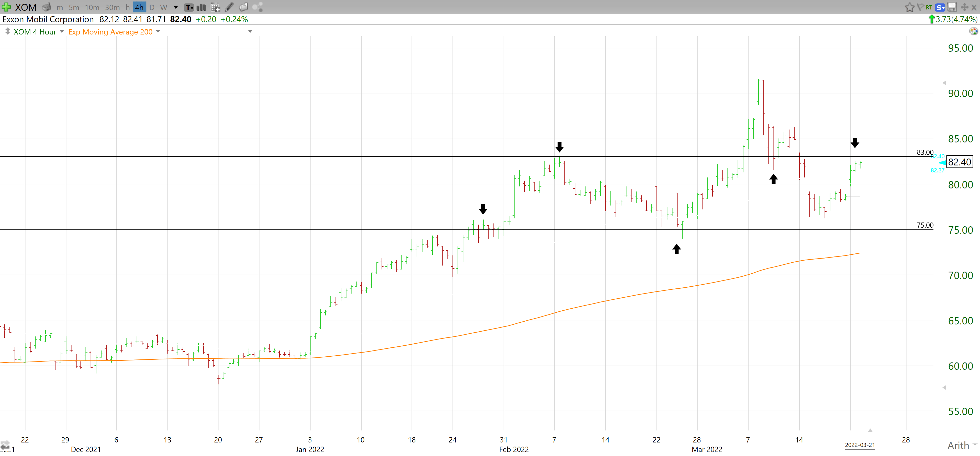Viewport: 980px width, 456px height.
Task: Switch to 10m timeframe
Action: tap(92, 7)
